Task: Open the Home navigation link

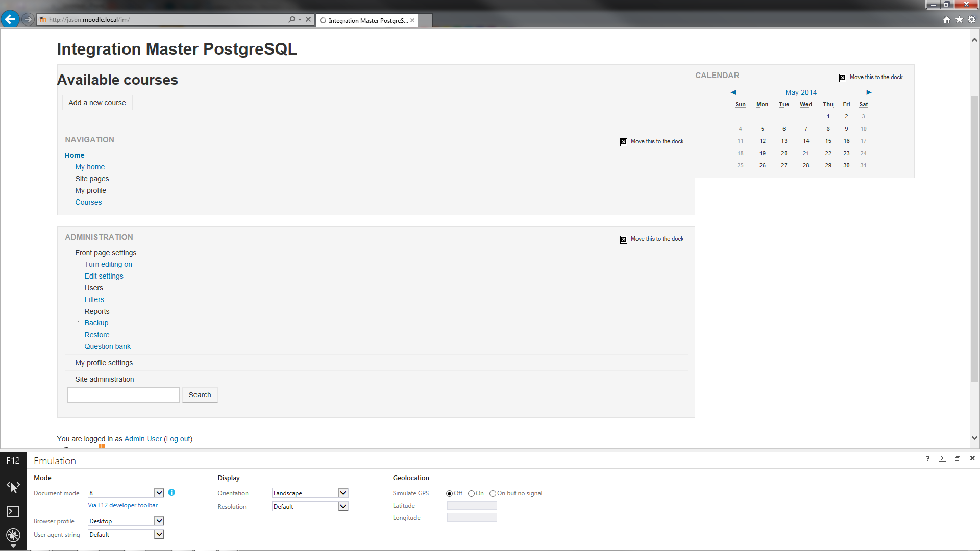Action: 75,155
